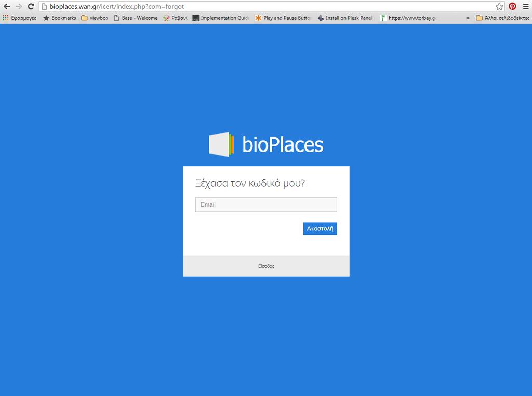532x396 pixels.
Task: Click the bioPlaces logo text
Action: coord(283,145)
